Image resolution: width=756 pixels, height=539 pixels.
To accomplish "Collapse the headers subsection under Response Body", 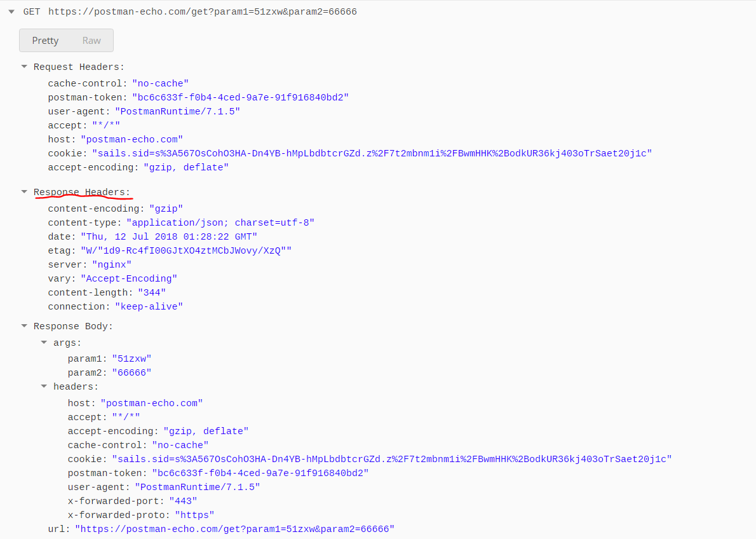I will pyautogui.click(x=44, y=386).
